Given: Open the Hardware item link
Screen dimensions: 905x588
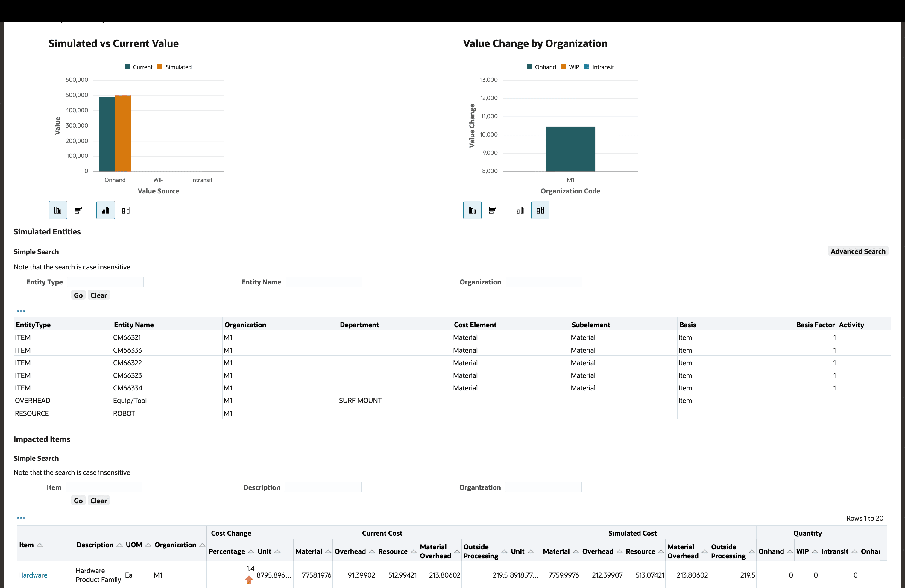Looking at the screenshot, I should pyautogui.click(x=33, y=575).
